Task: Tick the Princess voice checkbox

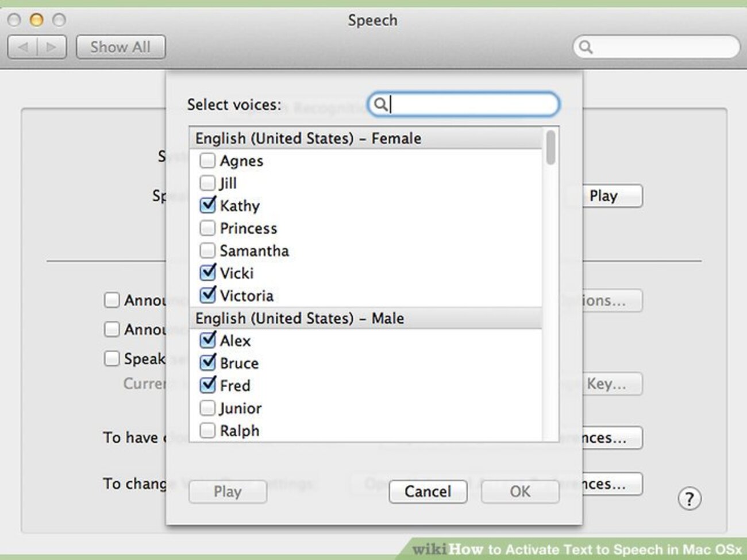Action: pyautogui.click(x=207, y=228)
